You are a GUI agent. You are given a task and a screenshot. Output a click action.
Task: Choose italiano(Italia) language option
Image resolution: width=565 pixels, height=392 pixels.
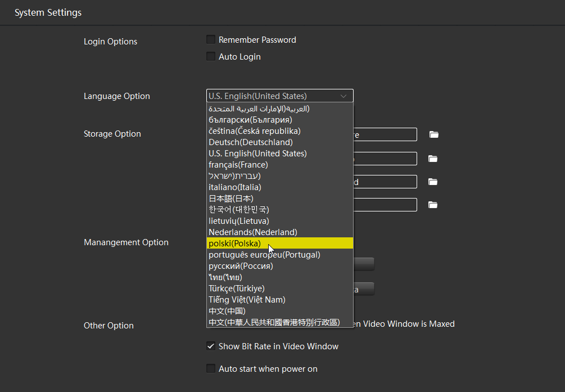234,187
